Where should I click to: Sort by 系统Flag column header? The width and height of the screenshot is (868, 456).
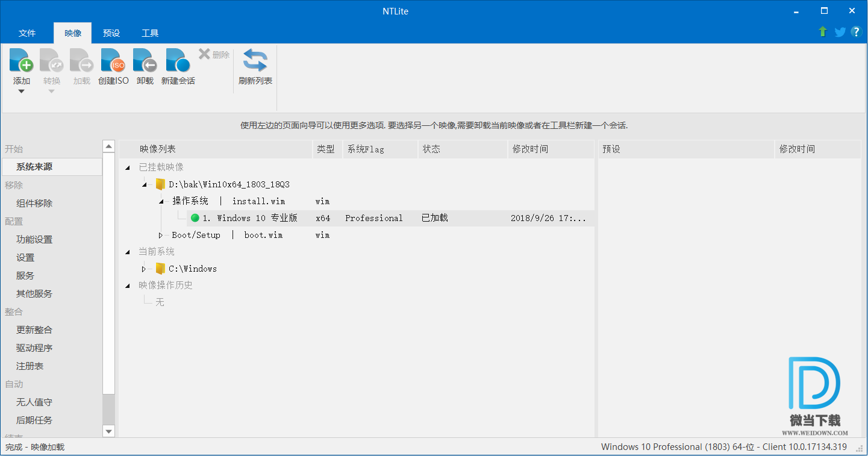click(380, 149)
